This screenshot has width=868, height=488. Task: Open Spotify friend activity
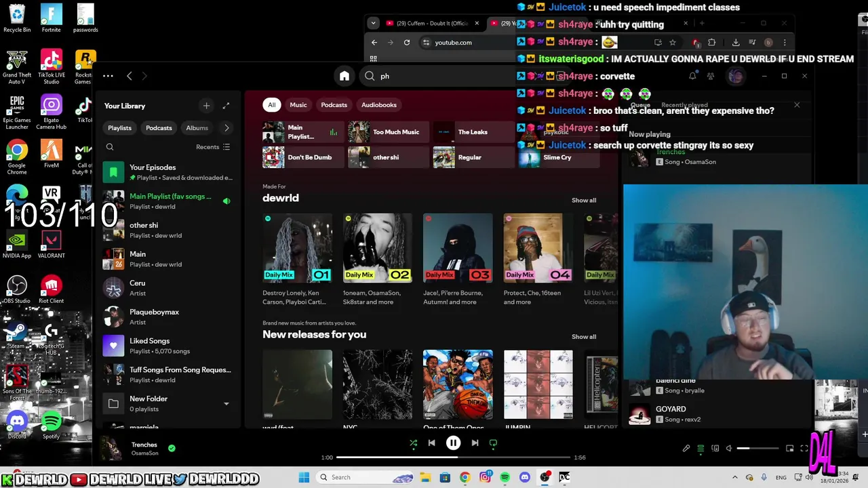tap(711, 76)
